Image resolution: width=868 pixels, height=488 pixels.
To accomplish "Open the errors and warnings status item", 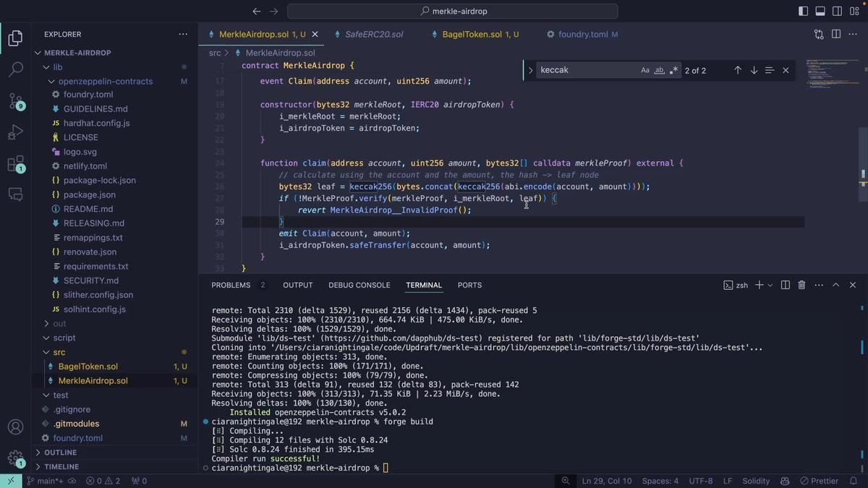I will click(103, 481).
